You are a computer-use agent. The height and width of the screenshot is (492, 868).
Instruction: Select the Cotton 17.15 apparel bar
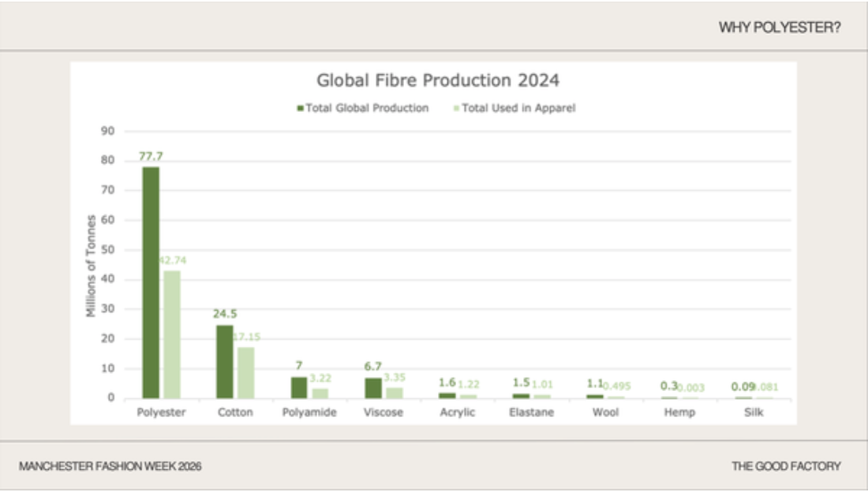pyautogui.click(x=245, y=372)
